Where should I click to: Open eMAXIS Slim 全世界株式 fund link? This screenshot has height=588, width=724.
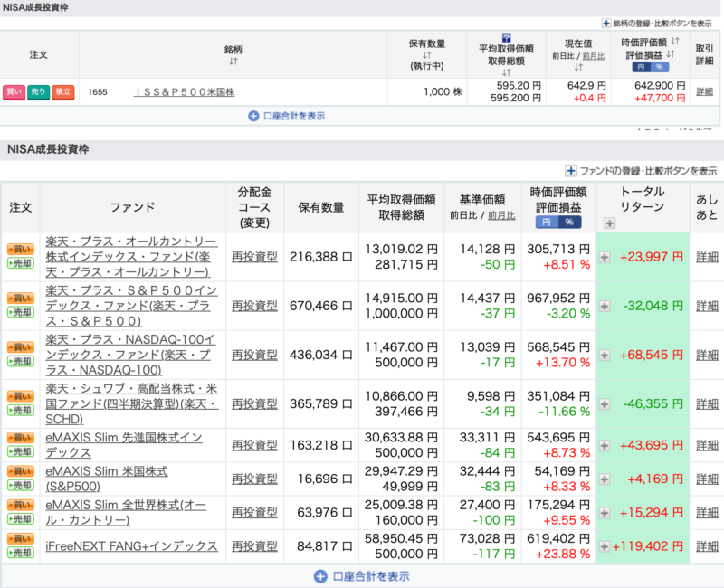pyautogui.click(x=126, y=512)
